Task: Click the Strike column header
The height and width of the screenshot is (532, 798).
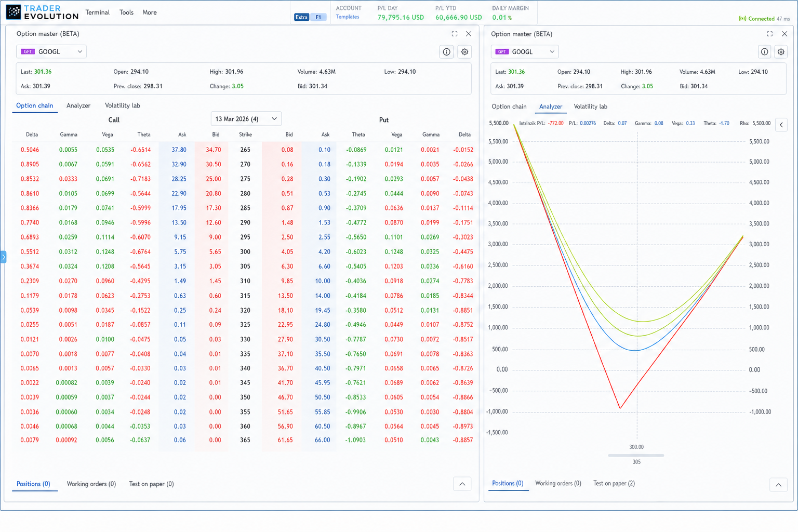Action: tap(245, 135)
